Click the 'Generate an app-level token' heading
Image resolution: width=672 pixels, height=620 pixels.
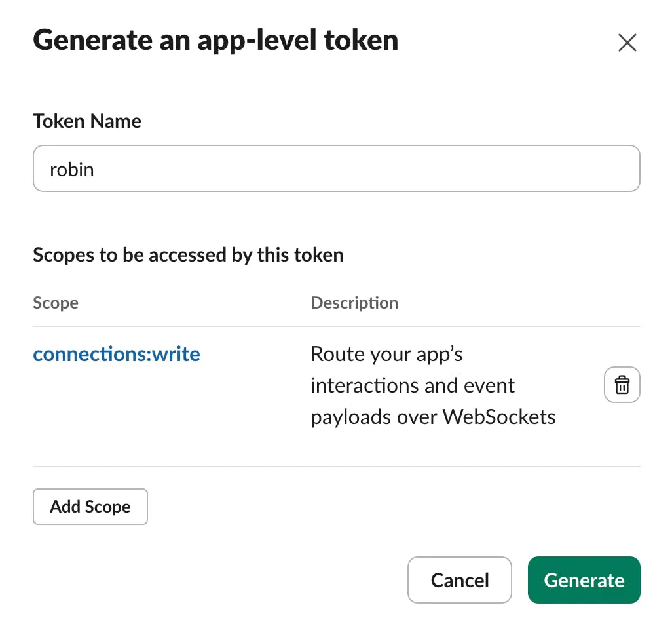point(215,40)
